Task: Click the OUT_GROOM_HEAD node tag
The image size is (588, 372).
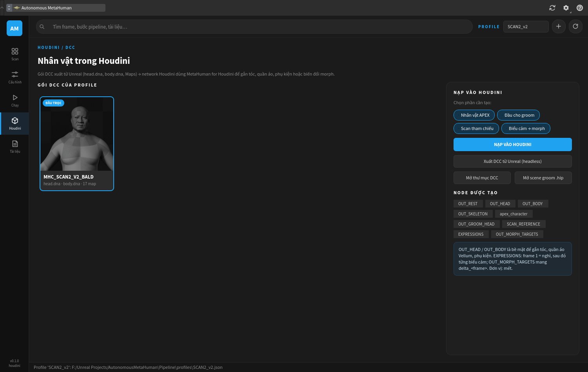Action: 477,224
